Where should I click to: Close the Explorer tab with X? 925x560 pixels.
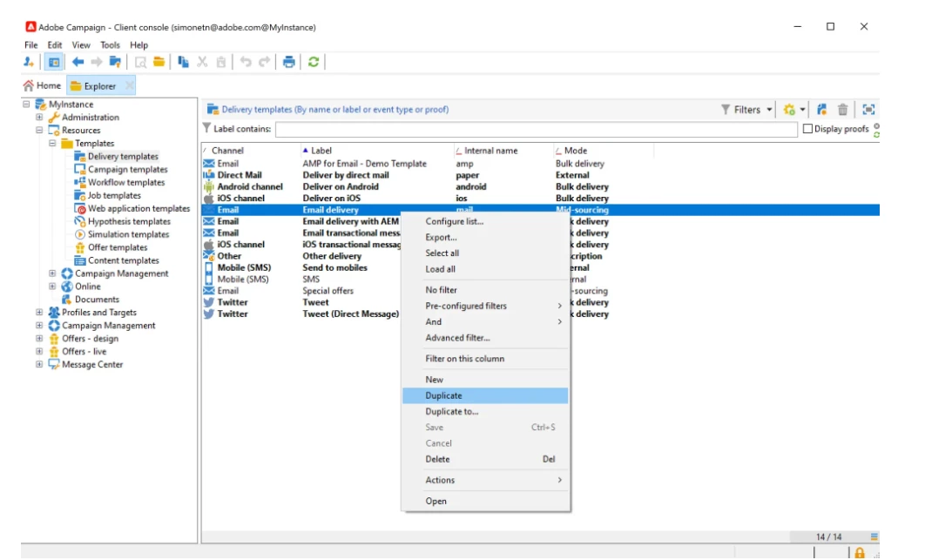[129, 86]
